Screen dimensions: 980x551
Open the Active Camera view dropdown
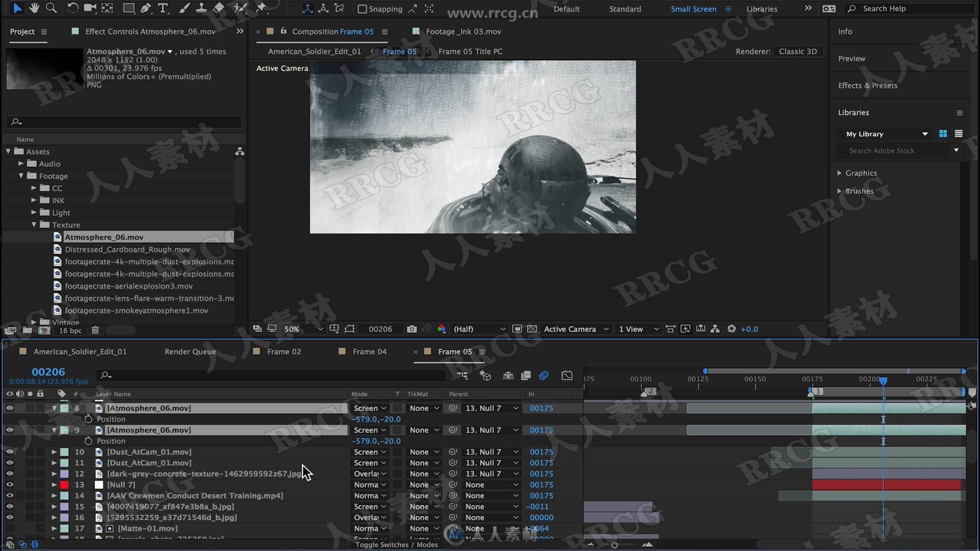click(576, 329)
